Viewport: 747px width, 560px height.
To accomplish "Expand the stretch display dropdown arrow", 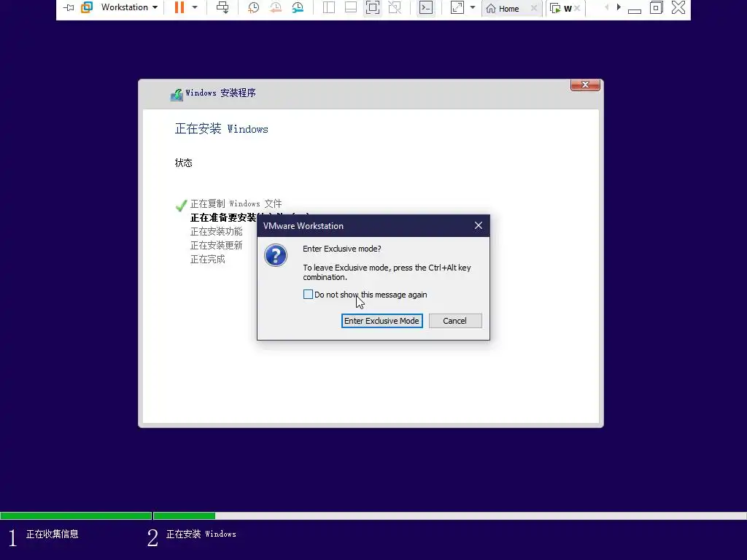I will coord(473,7).
